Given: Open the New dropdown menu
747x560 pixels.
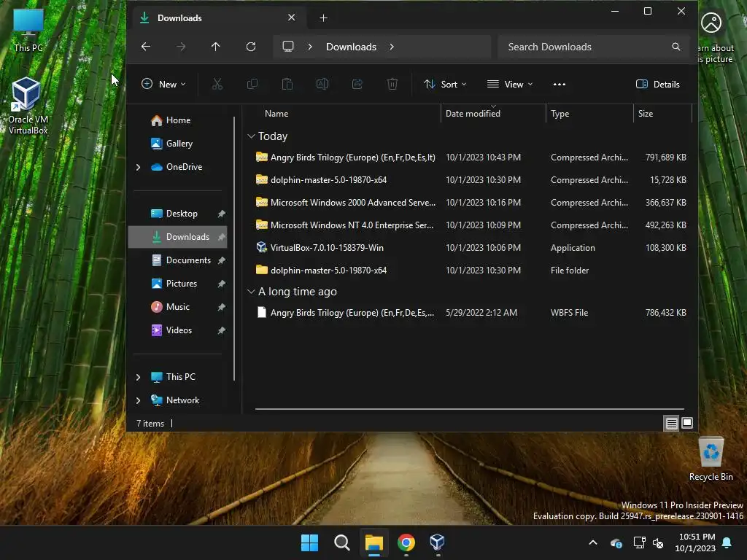Looking at the screenshot, I should pyautogui.click(x=163, y=85).
